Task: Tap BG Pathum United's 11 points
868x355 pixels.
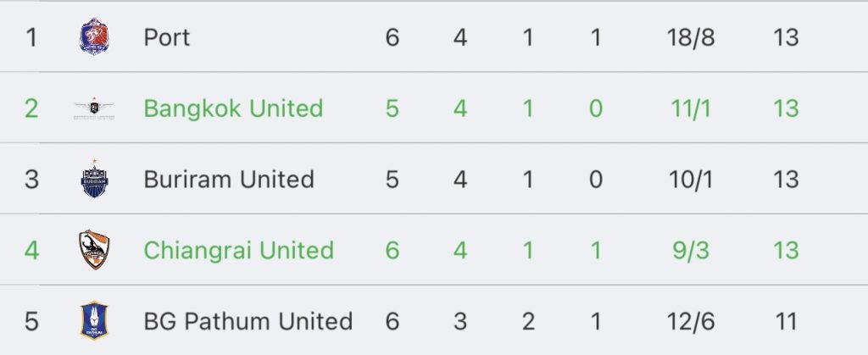Action: pos(786,321)
